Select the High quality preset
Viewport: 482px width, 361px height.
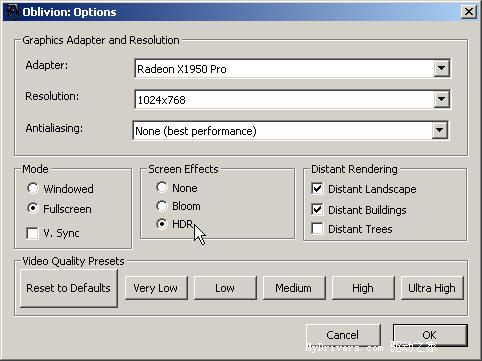point(363,288)
